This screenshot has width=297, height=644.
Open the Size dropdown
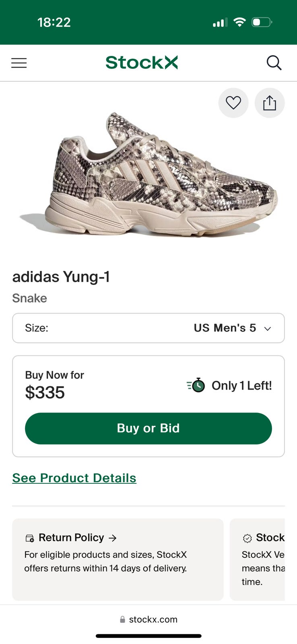(x=148, y=328)
